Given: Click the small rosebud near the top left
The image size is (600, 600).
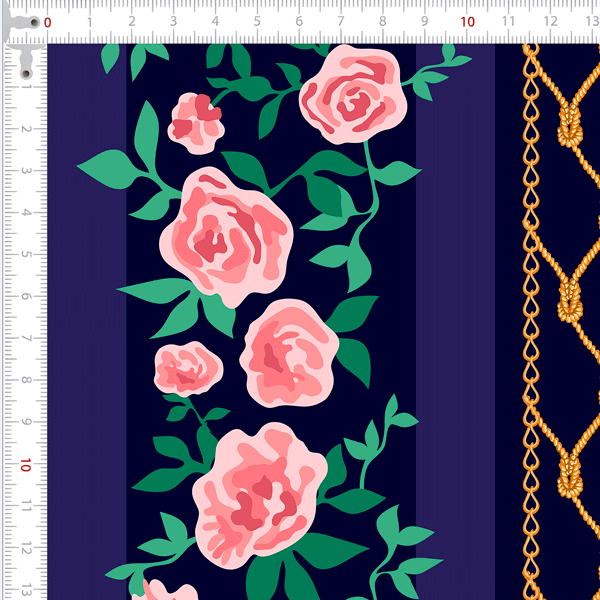Looking at the screenshot, I should [195, 120].
